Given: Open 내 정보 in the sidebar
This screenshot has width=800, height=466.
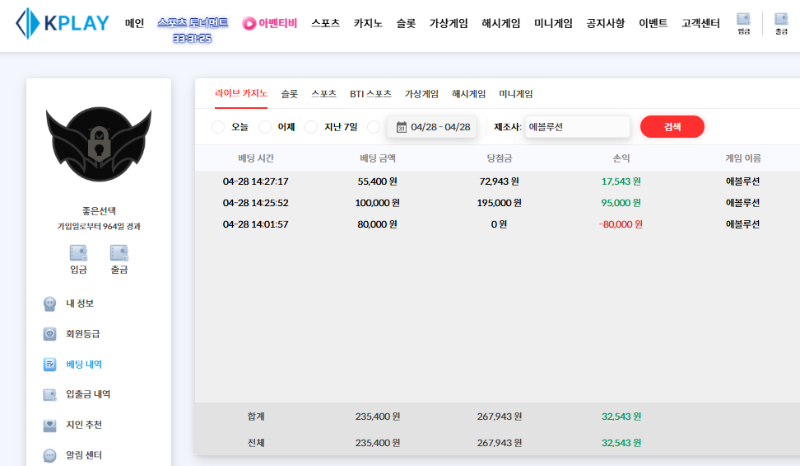Looking at the screenshot, I should click(79, 303).
